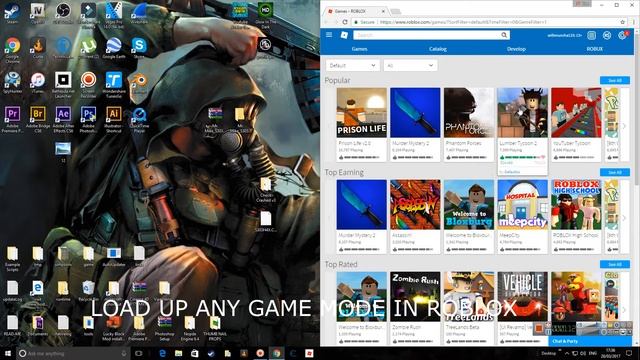This screenshot has width=640, height=360.
Task: Launch OBS Studio desktop shortcut
Action: tap(63, 13)
